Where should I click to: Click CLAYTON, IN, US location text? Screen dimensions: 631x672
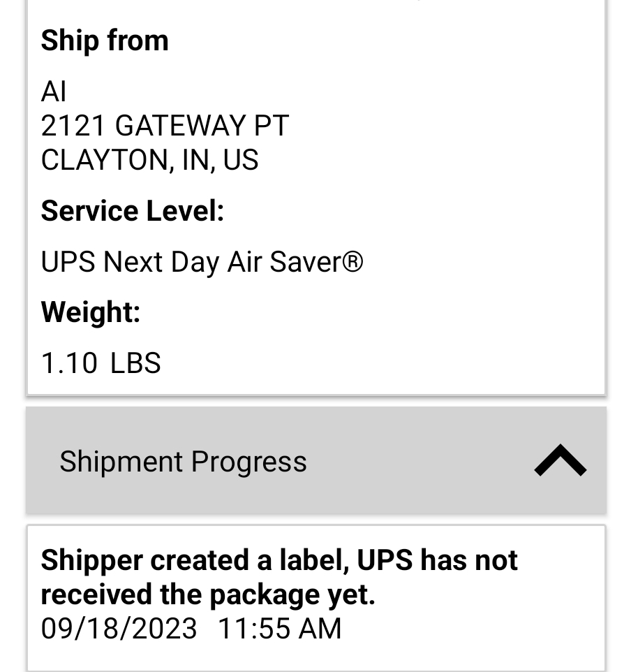pyautogui.click(x=149, y=160)
